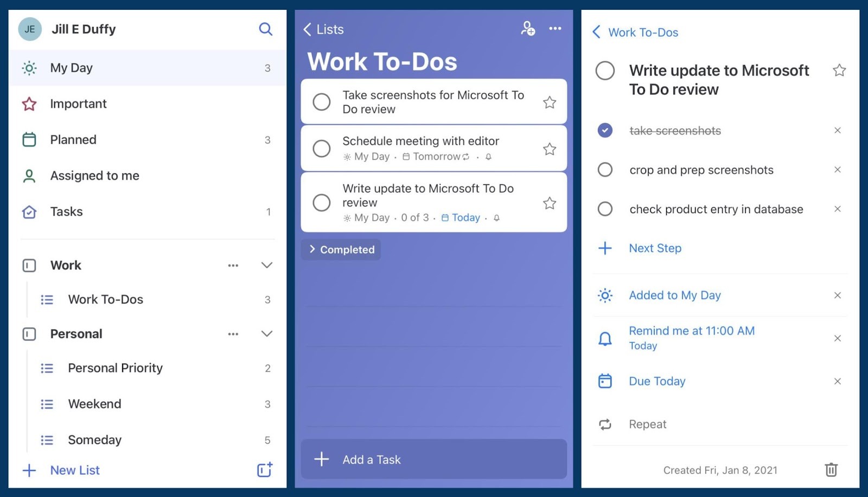Complete 'Schedule meeting with editor' task
Viewport: 868px width, 497px height.
point(322,148)
